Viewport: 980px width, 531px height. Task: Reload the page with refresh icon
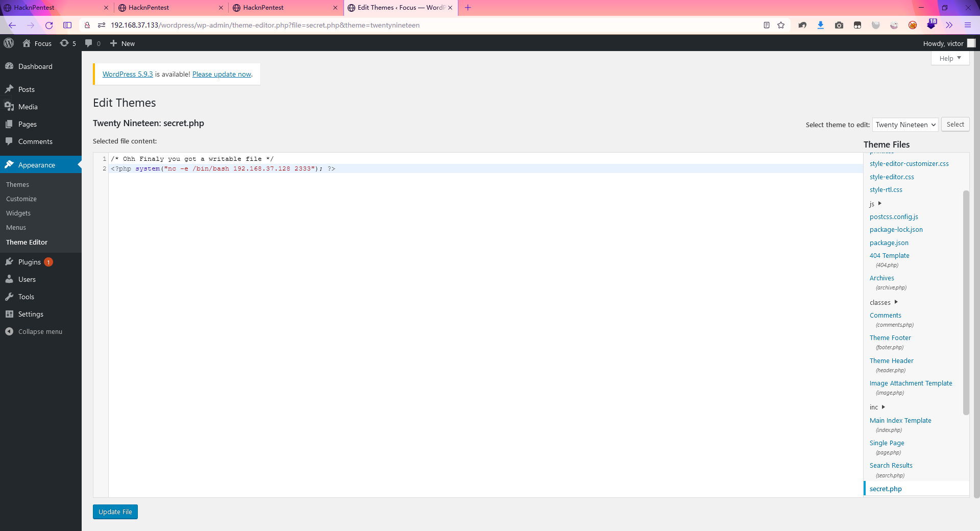pyautogui.click(x=49, y=25)
